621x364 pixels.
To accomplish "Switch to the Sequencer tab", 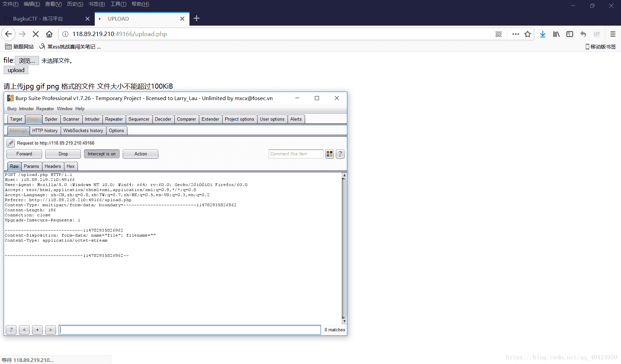I will pyautogui.click(x=139, y=119).
